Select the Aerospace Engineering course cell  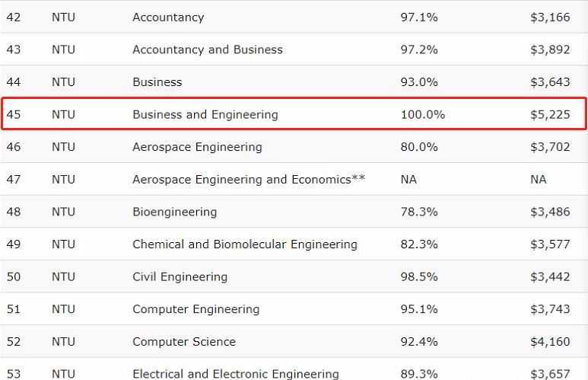click(196, 147)
